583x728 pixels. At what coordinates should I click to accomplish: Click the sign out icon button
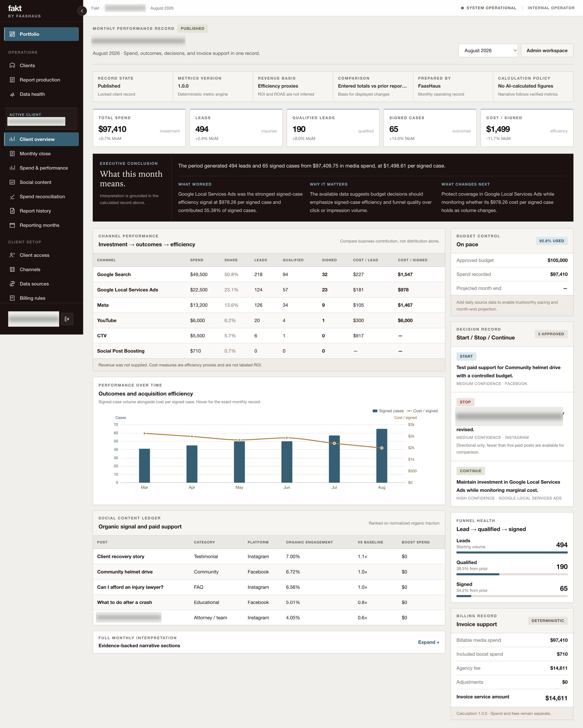(67, 319)
